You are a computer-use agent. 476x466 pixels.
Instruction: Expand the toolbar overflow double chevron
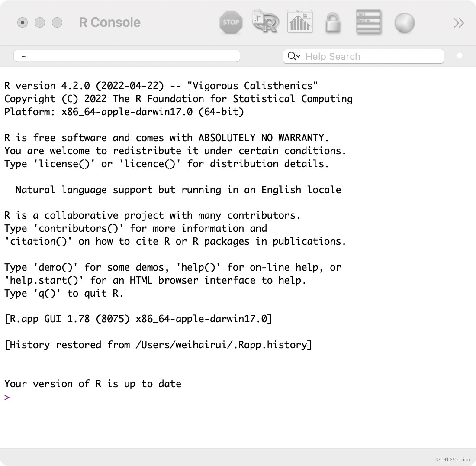click(459, 23)
